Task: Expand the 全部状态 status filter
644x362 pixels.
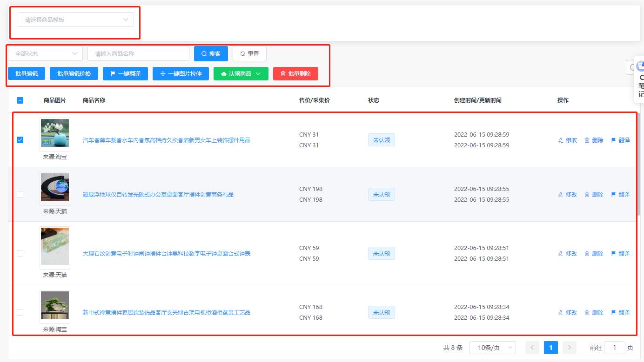Action: tap(45, 54)
